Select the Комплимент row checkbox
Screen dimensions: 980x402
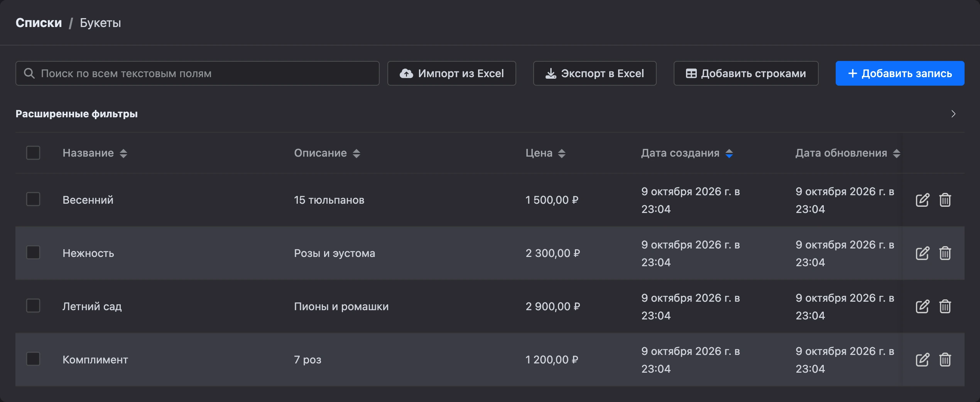33,359
